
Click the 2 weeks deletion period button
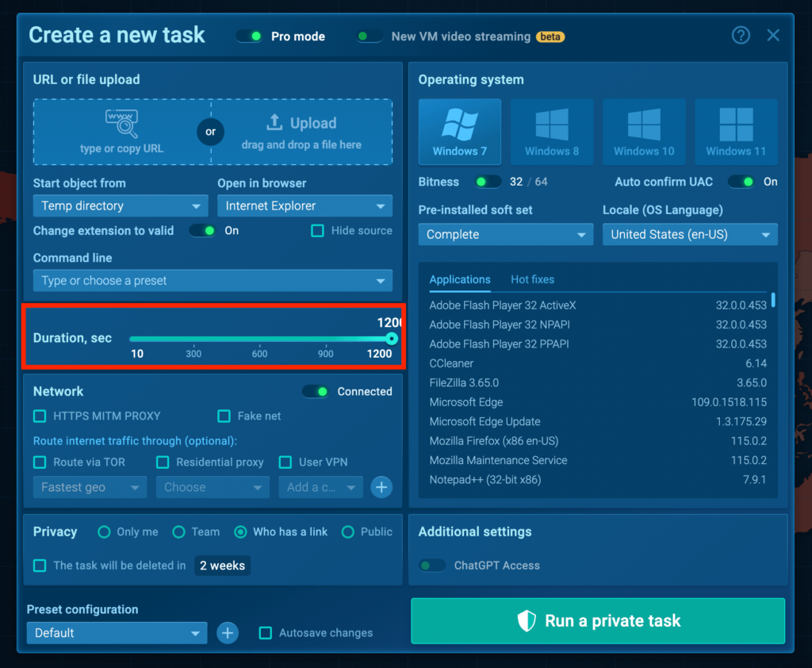pyautogui.click(x=222, y=566)
